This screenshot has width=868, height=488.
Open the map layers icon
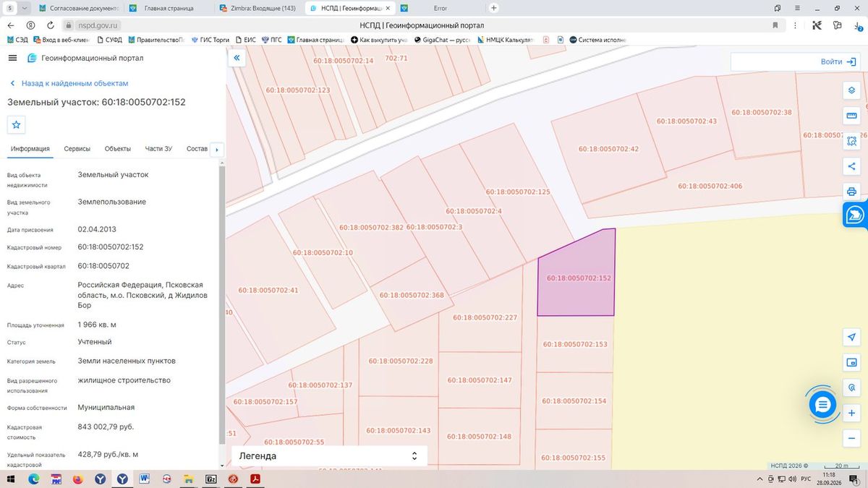point(851,90)
